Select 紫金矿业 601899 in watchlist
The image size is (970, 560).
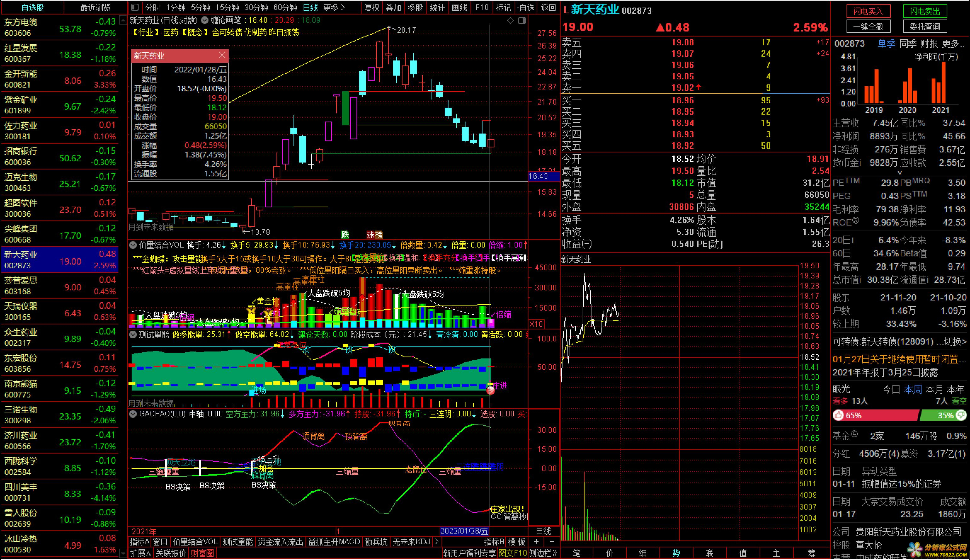pyautogui.click(x=60, y=105)
